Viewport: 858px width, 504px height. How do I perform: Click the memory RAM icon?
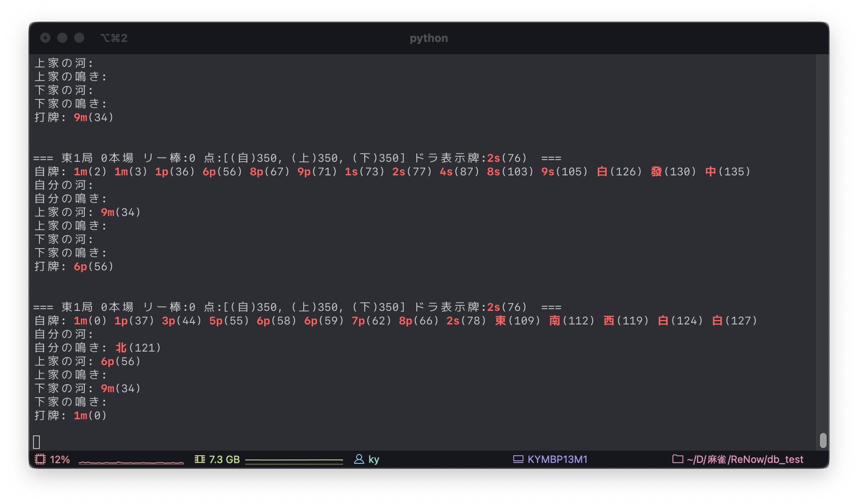click(x=199, y=459)
